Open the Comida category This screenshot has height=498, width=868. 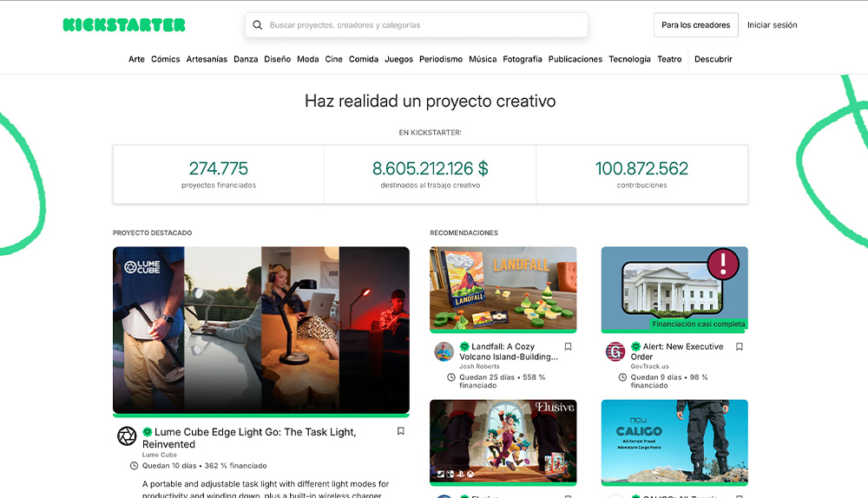click(x=364, y=59)
